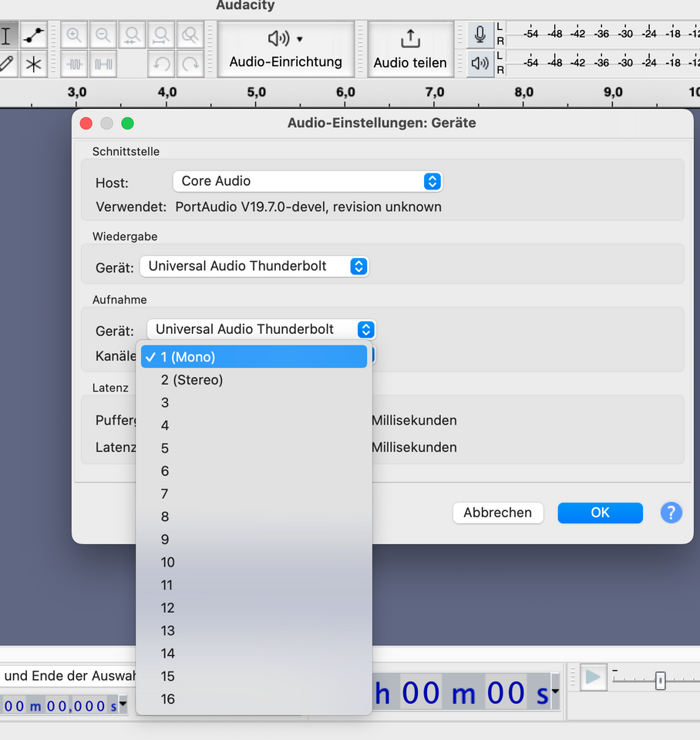Viewport: 700px width, 740px height.
Task: Select 5 channels in the list
Action: tap(254, 448)
